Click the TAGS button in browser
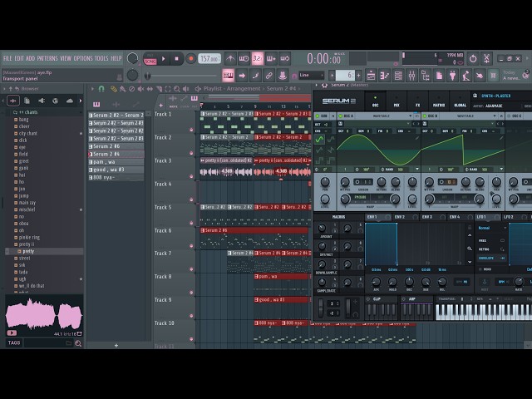The image size is (532, 399). tap(14, 343)
